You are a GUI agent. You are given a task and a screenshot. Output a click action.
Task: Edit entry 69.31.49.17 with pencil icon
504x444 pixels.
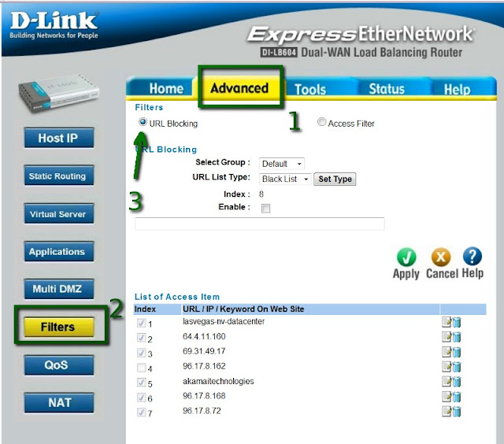point(447,352)
